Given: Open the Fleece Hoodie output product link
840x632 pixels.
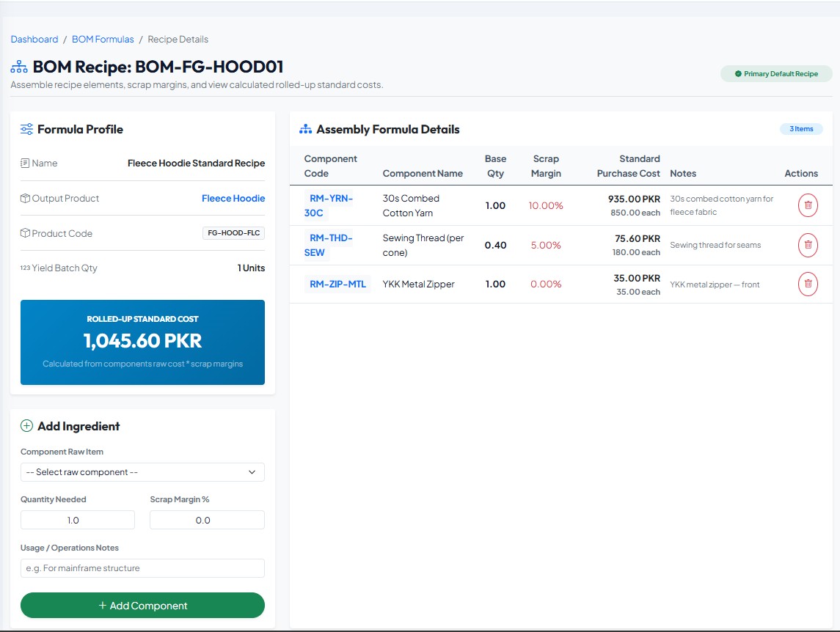Looking at the screenshot, I should pyautogui.click(x=233, y=198).
